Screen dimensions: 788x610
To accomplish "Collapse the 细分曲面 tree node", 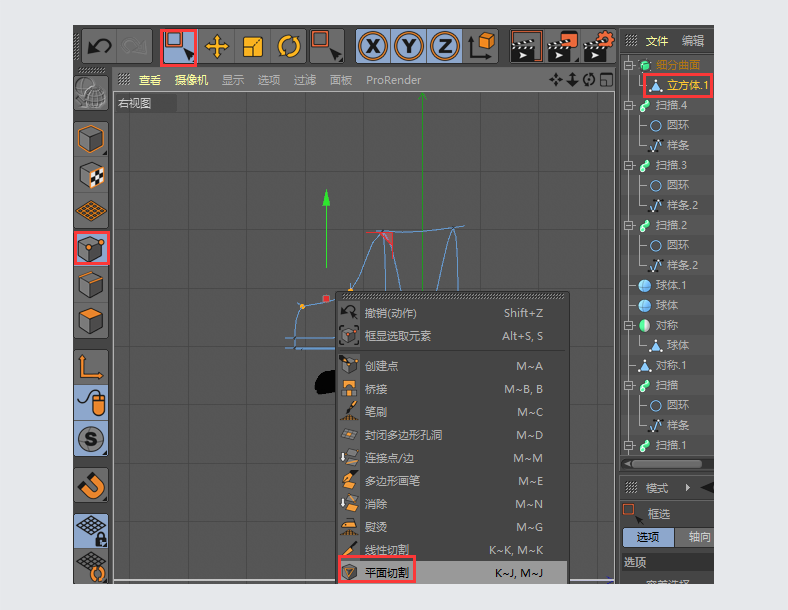I will pyautogui.click(x=629, y=65).
